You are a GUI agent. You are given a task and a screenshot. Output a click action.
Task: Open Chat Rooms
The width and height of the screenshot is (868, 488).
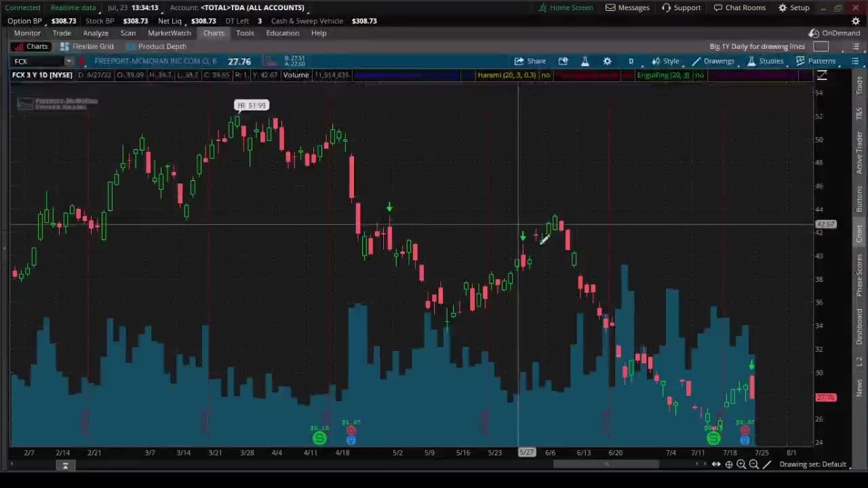click(739, 7)
